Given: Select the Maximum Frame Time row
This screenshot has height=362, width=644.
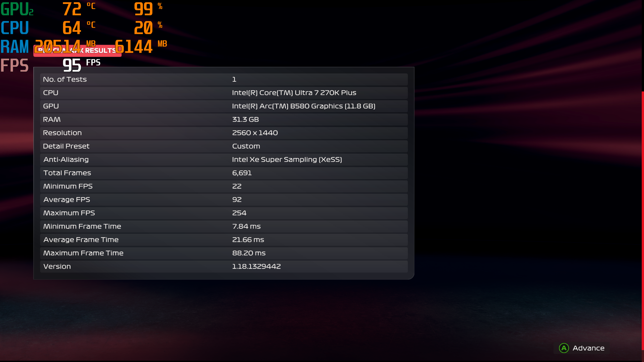Looking at the screenshot, I should pyautogui.click(x=223, y=253).
